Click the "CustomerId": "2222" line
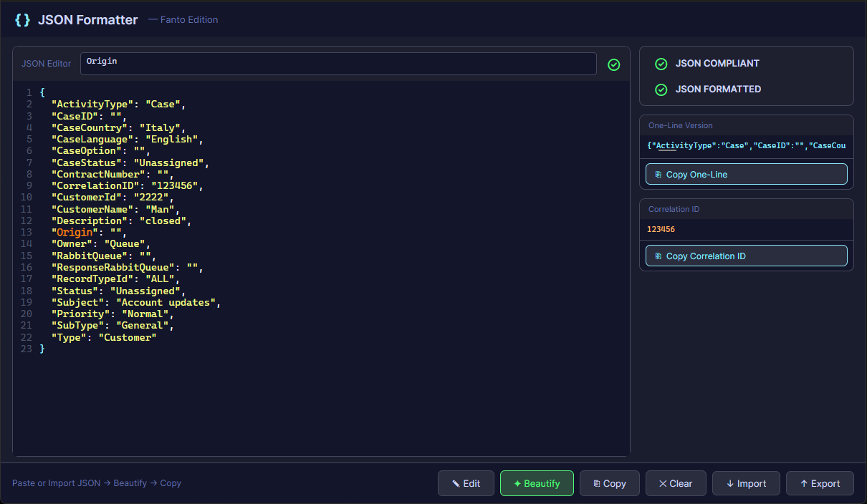 (x=112, y=198)
